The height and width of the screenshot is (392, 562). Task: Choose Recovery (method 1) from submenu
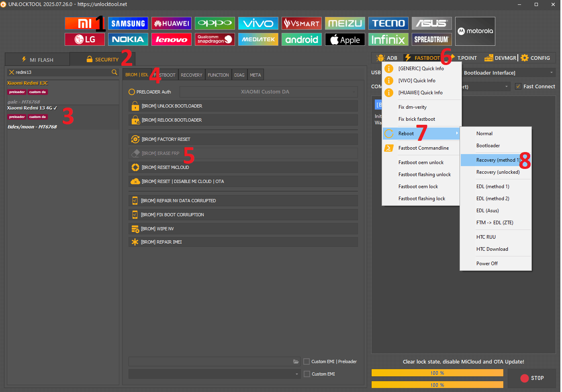click(x=496, y=160)
